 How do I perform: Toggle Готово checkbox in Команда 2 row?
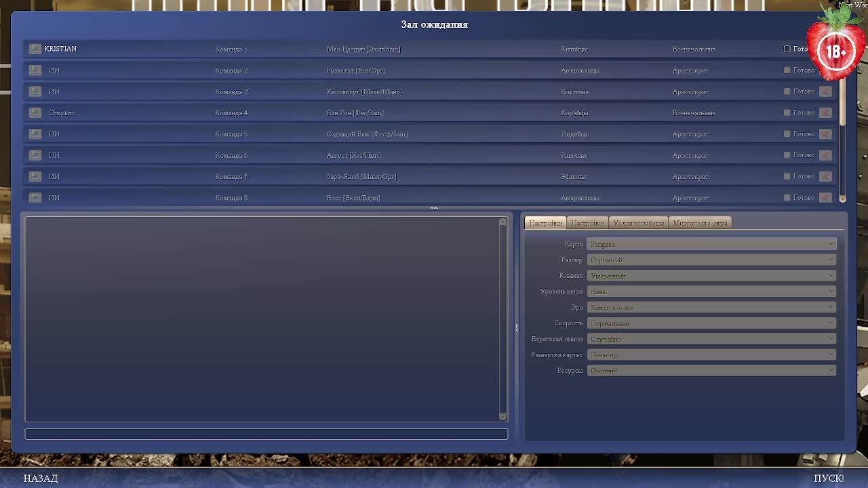coord(787,70)
